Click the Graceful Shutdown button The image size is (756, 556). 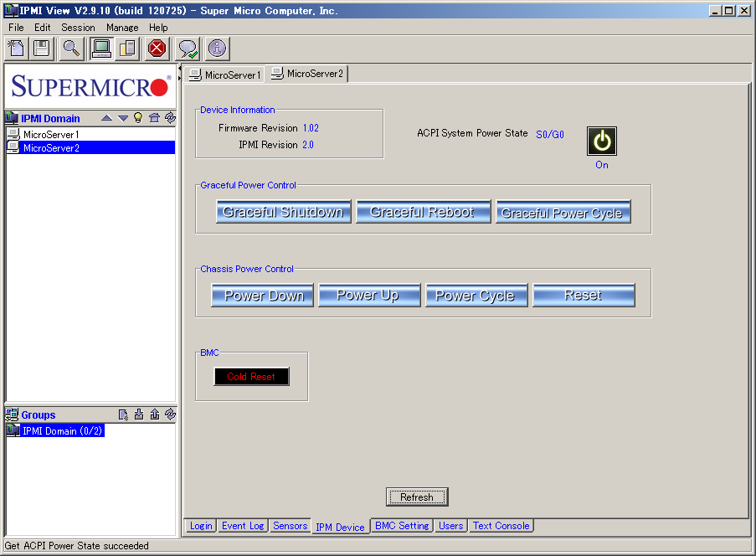coord(284,212)
